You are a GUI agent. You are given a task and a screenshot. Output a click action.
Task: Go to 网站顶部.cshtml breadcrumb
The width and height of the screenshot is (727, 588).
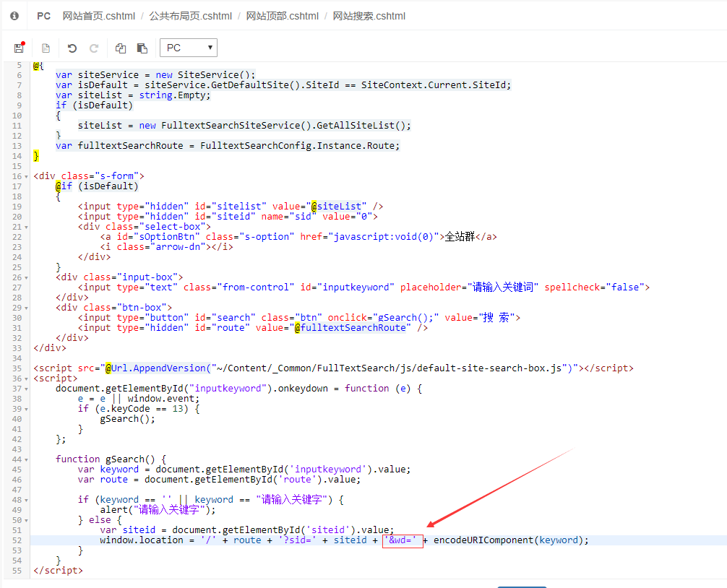tap(282, 16)
